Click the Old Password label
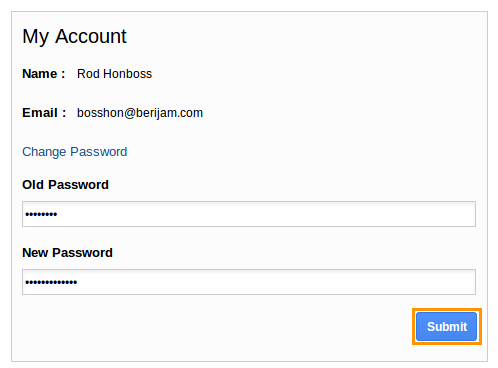The height and width of the screenshot is (368, 498). click(65, 185)
